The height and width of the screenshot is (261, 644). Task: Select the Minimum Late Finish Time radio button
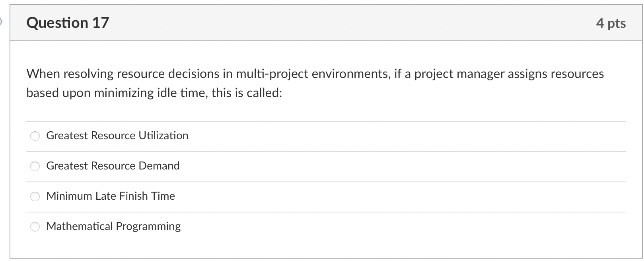click(x=35, y=196)
